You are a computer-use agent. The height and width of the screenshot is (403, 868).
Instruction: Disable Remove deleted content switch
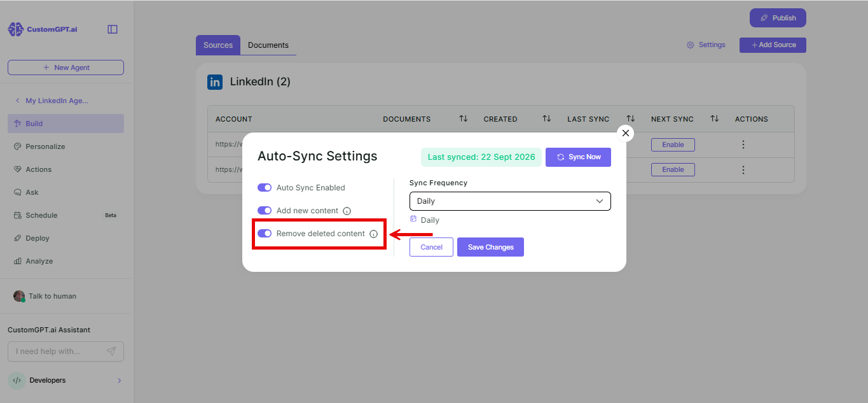[x=265, y=234]
